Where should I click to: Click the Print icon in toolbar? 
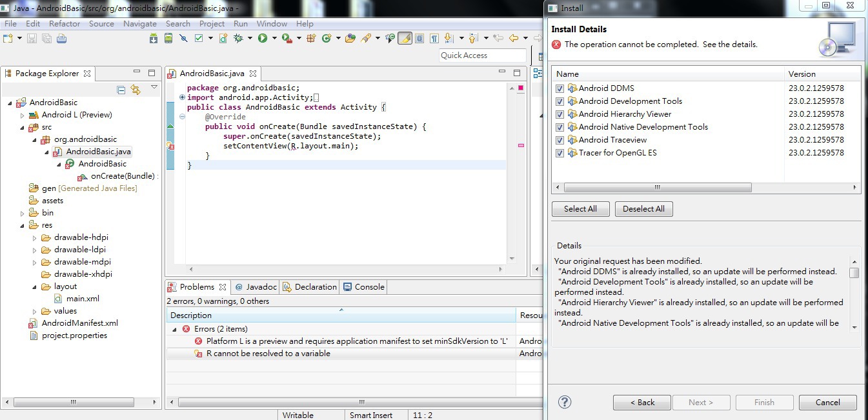click(61, 39)
